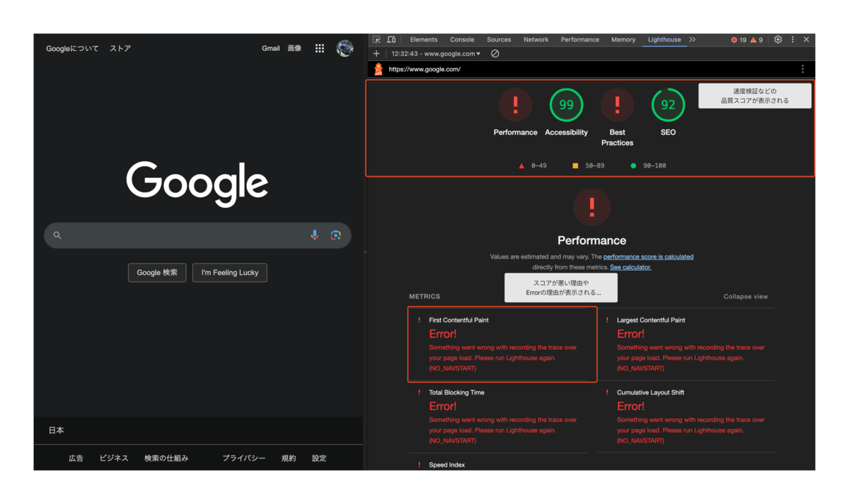The width and height of the screenshot is (849, 504).
Task: Start a new Lighthouse report with plus icon
Action: pyautogui.click(x=376, y=54)
